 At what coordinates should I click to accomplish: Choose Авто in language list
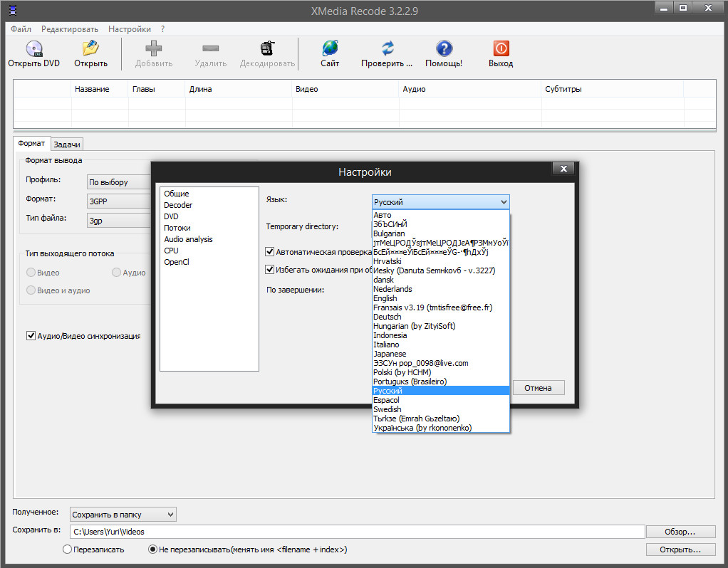pyautogui.click(x=441, y=215)
